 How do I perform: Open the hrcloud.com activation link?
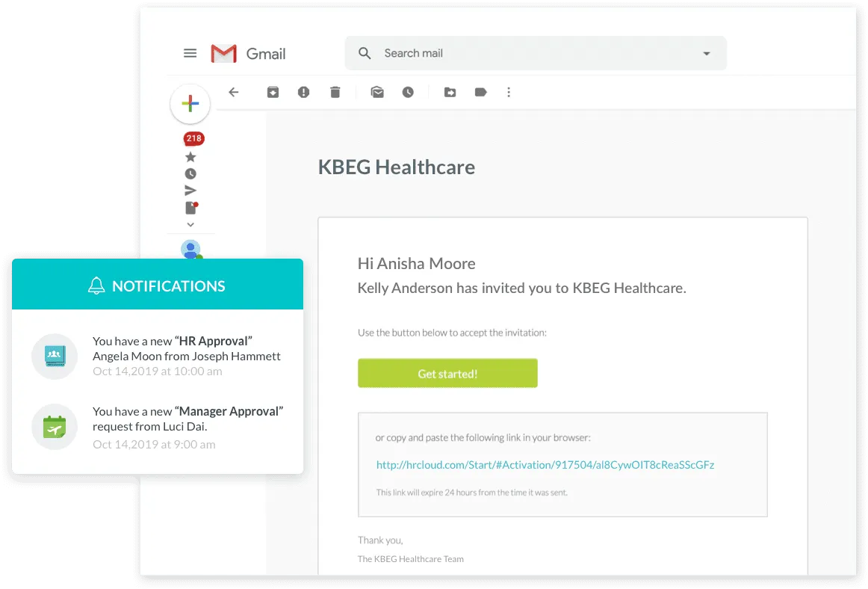(545, 465)
